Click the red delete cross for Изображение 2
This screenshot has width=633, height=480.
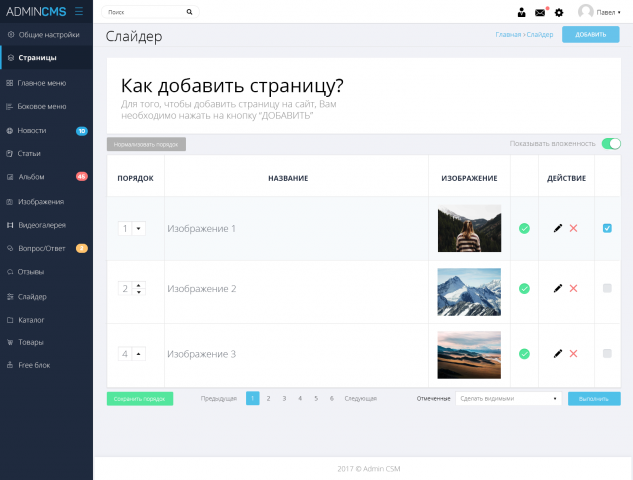click(573, 288)
